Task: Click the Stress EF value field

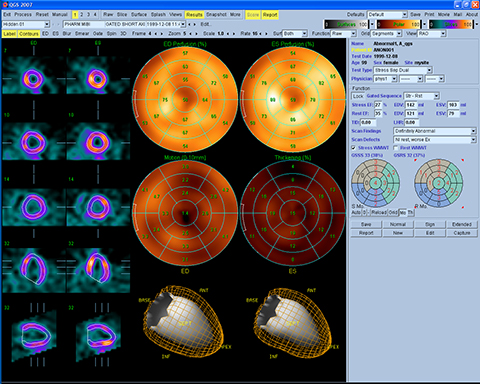Action: (x=378, y=105)
